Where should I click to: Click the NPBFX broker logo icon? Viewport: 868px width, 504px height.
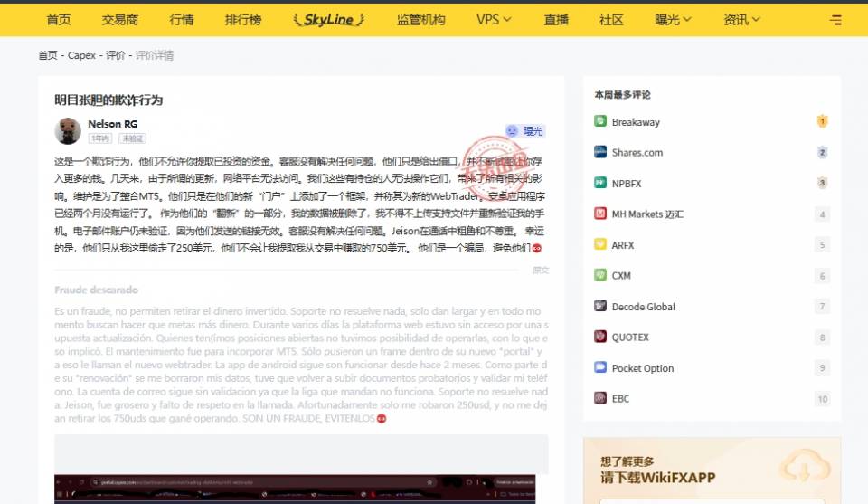point(600,183)
